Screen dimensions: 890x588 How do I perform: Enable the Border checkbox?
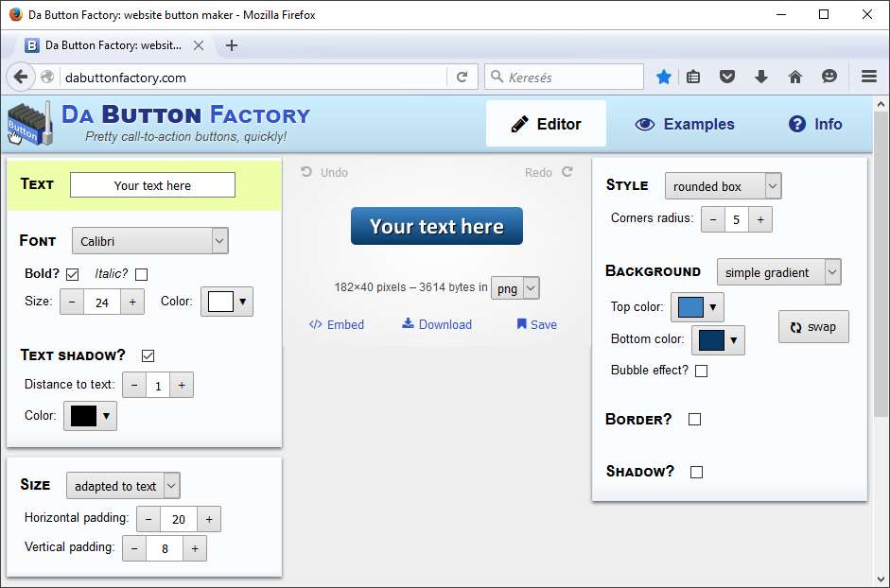(x=694, y=420)
